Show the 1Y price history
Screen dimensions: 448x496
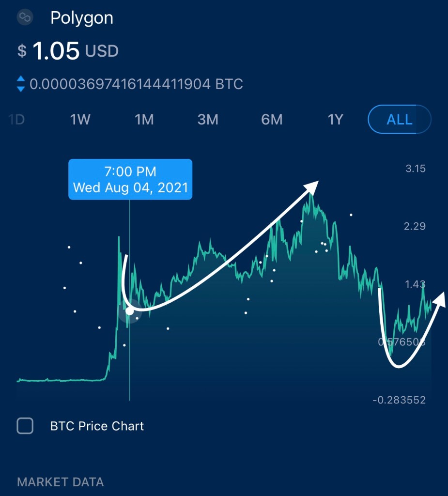[335, 119]
